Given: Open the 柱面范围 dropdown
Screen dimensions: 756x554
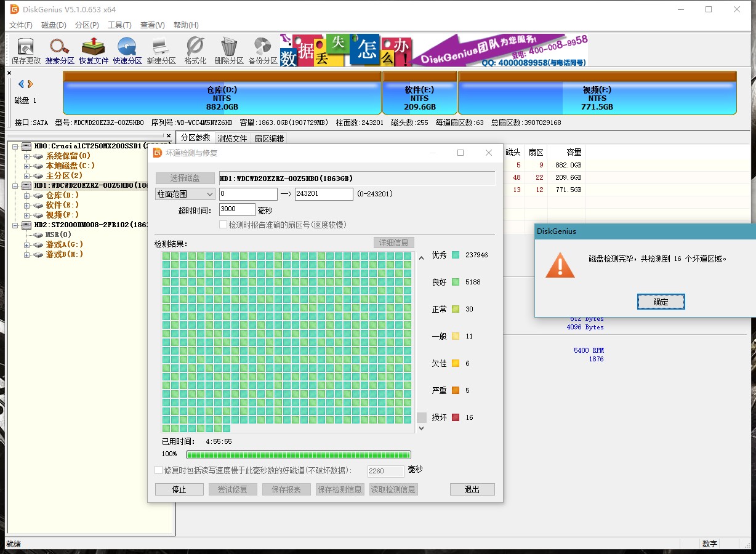Looking at the screenshot, I should pos(185,194).
